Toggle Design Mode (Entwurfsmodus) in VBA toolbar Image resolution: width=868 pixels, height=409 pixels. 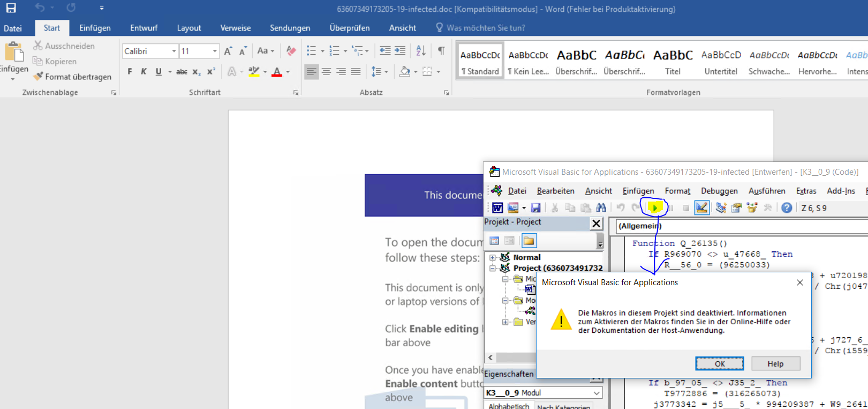click(701, 207)
